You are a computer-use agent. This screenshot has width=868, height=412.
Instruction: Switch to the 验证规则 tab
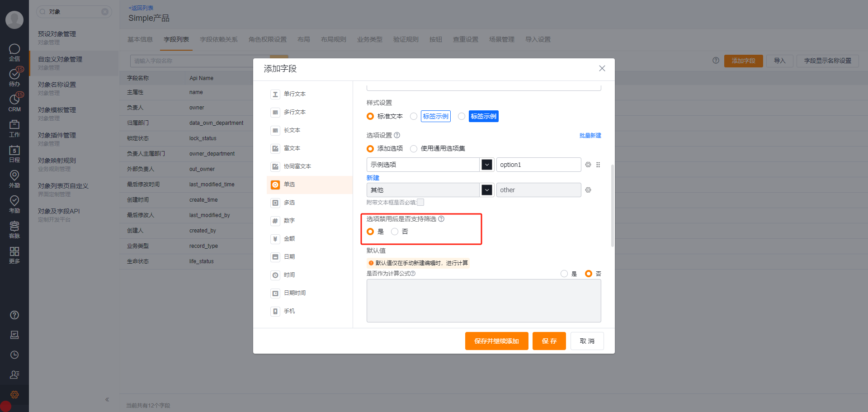pyautogui.click(x=406, y=39)
